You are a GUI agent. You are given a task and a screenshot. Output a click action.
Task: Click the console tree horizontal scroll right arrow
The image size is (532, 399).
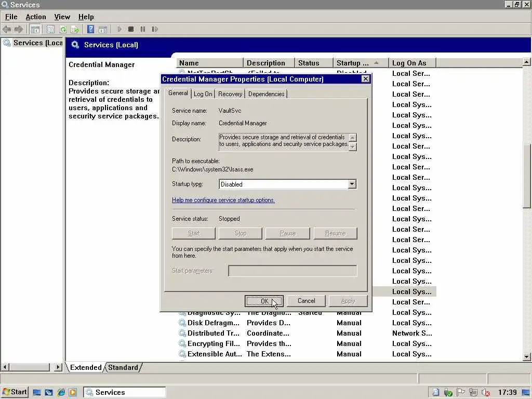click(x=58, y=367)
